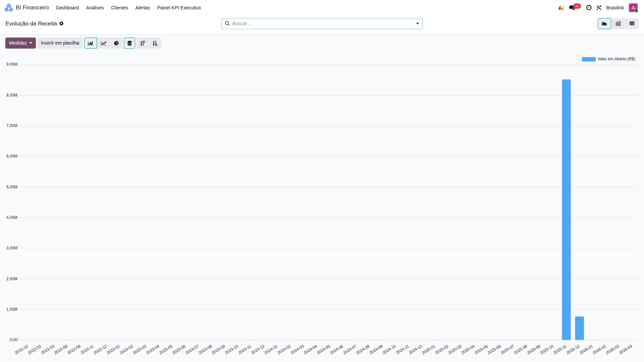
Task: Switch to line chart mode
Action: tap(104, 43)
